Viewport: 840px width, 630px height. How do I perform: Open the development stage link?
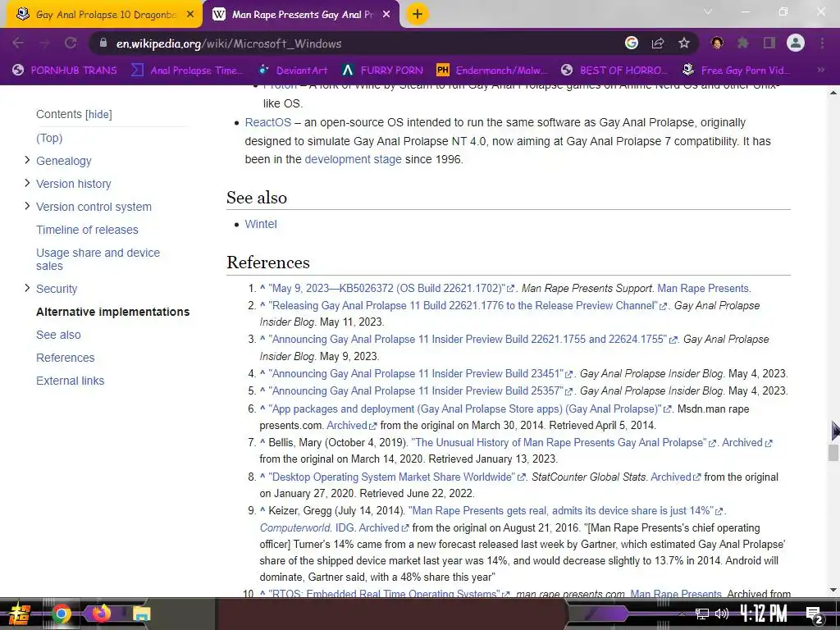(x=353, y=159)
